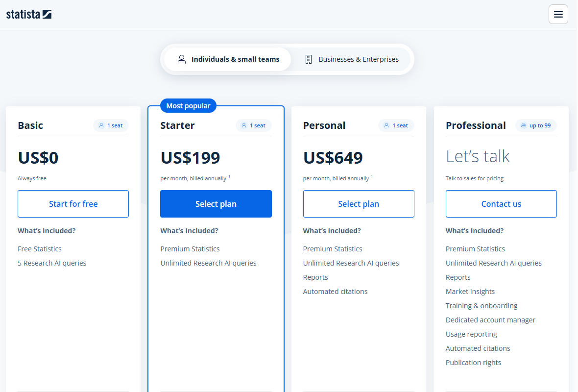This screenshot has width=578, height=392.
Task: Click the US$199 price
Action: 190,158
